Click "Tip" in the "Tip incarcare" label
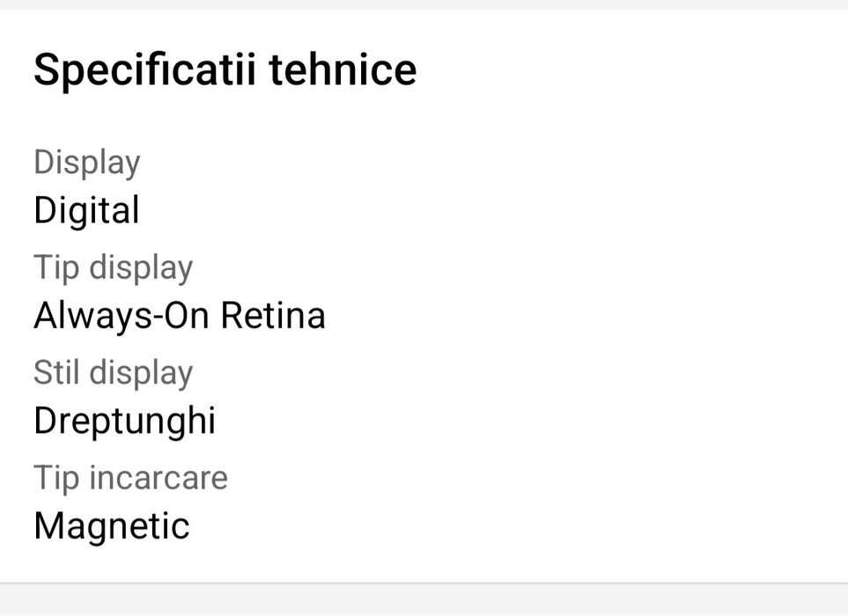This screenshot has height=616, width=848. (x=55, y=478)
